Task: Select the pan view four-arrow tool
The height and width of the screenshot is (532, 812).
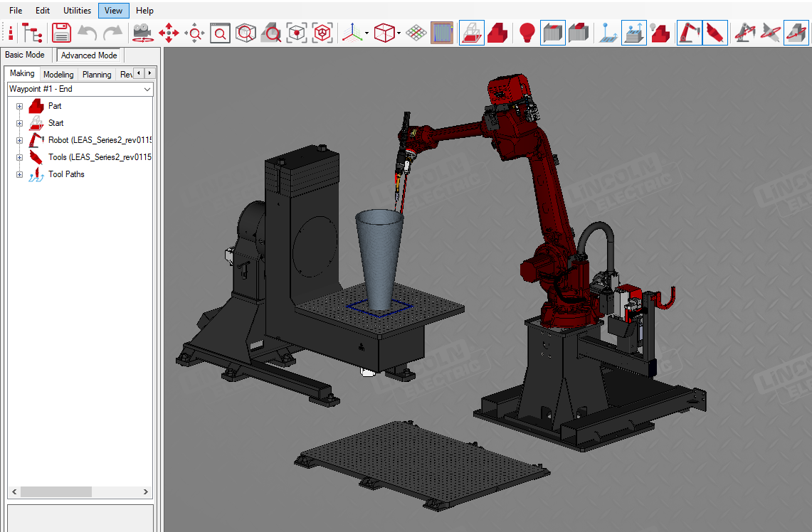Action: pyautogui.click(x=169, y=33)
